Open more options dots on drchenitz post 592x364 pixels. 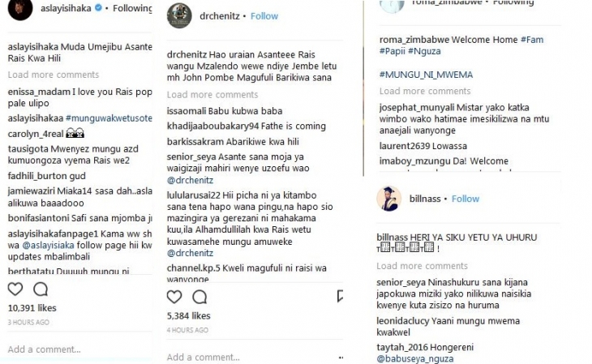341,358
